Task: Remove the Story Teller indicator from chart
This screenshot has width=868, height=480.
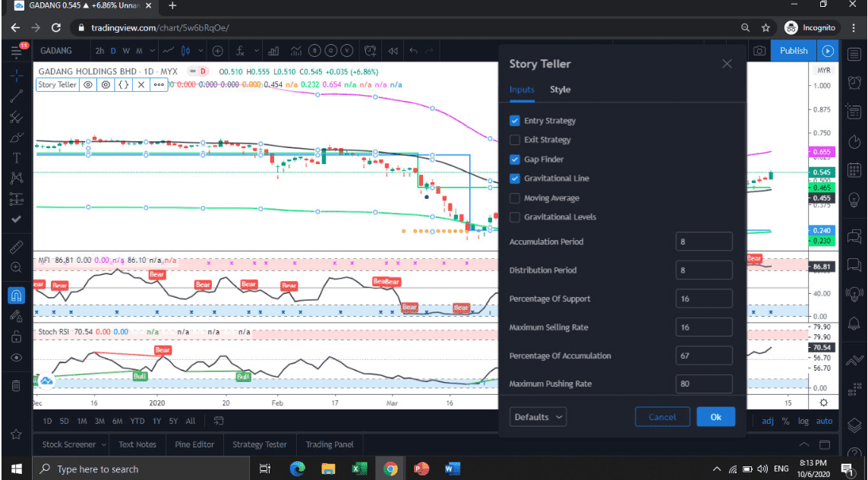Action: pos(141,85)
